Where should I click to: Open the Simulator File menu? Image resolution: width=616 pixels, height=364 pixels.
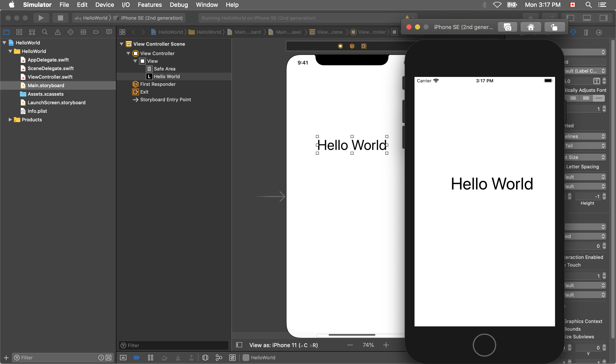point(64,5)
